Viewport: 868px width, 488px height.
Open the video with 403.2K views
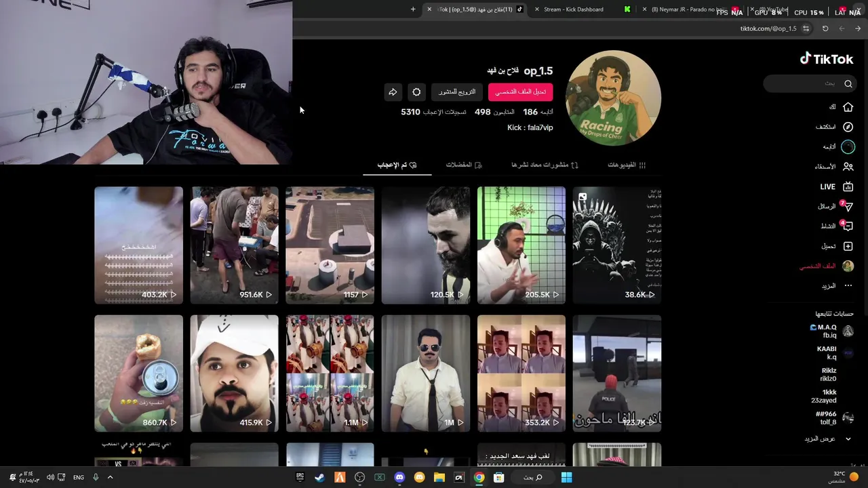139,245
